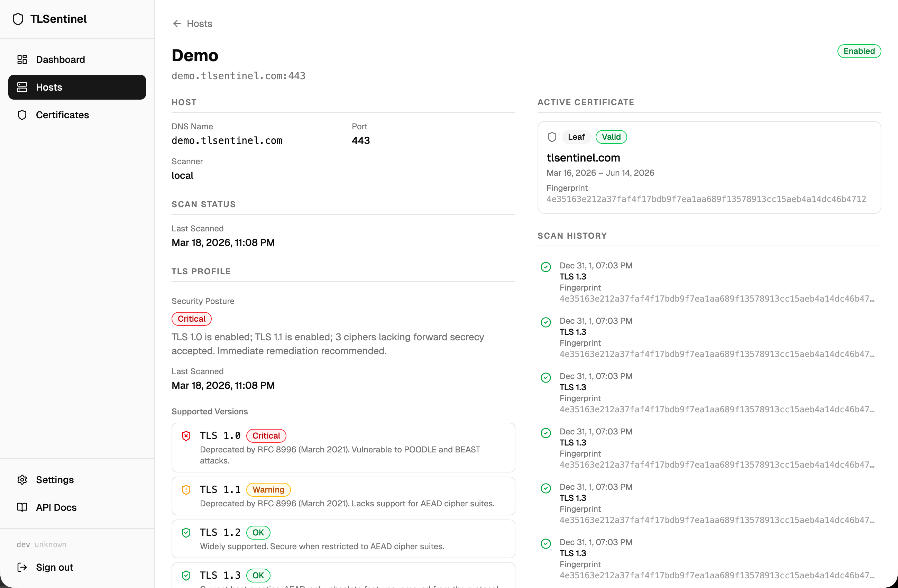The width and height of the screenshot is (898, 588).
Task: Click the orange warning shield beside TLS 1.1
Action: (186, 489)
